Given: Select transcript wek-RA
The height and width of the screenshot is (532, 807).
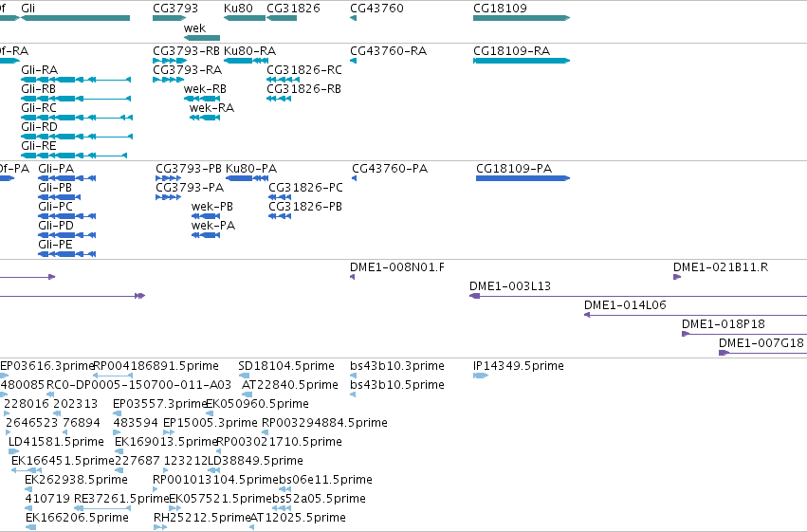Looking at the screenshot, I should (205, 118).
